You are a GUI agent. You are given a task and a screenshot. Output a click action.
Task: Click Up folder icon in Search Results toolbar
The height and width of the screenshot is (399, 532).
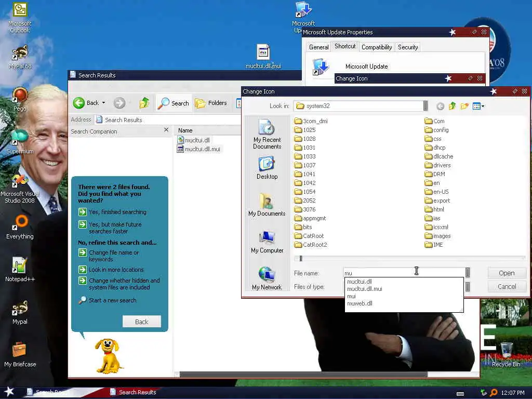144,103
